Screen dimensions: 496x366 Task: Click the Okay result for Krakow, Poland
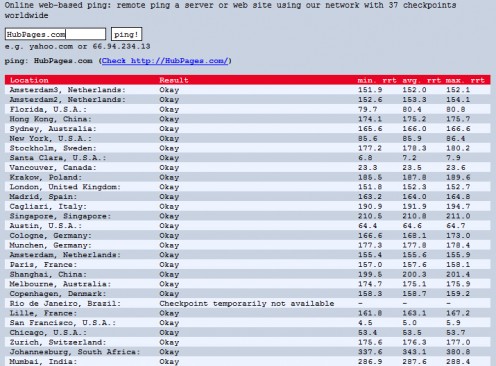[x=169, y=177]
